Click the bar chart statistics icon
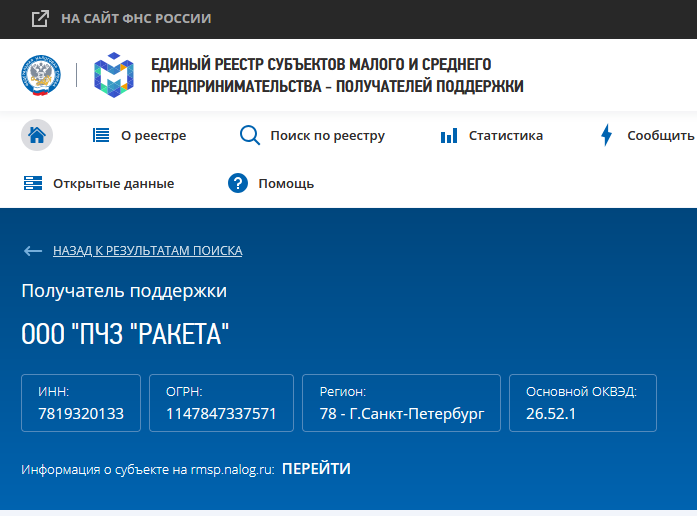 [x=449, y=136]
